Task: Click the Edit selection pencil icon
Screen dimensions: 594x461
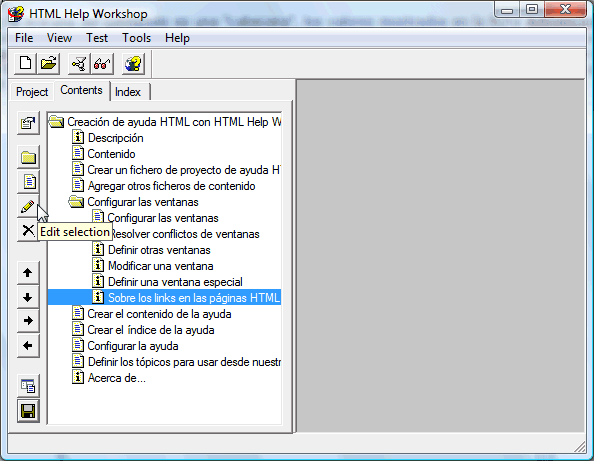Action: pyautogui.click(x=28, y=206)
